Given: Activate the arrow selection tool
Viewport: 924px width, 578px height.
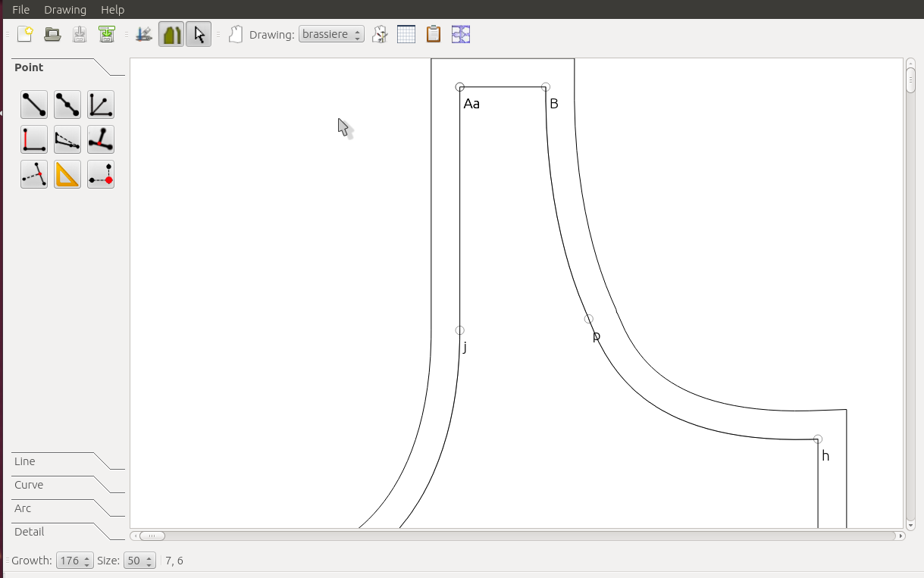Looking at the screenshot, I should click(x=198, y=33).
